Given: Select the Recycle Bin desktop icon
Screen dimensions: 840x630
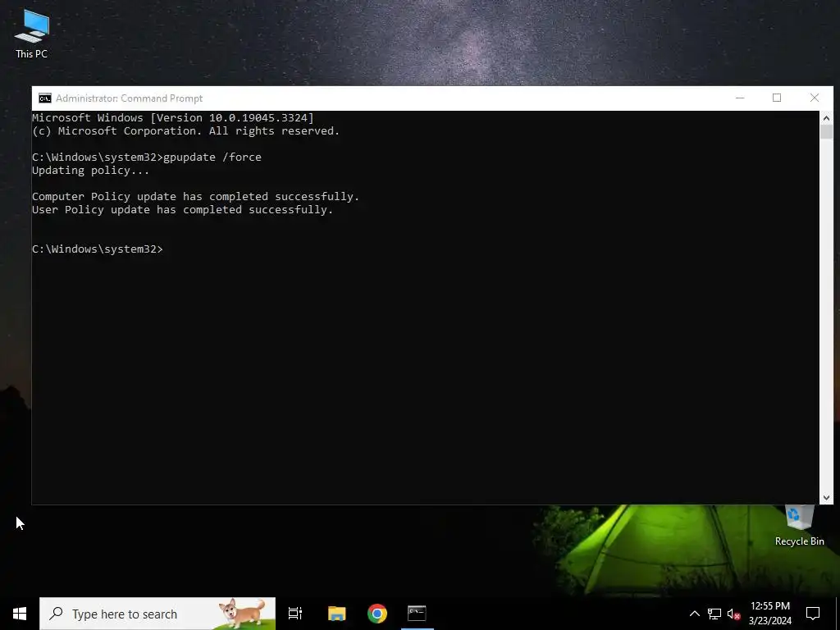Looking at the screenshot, I should (799, 526).
